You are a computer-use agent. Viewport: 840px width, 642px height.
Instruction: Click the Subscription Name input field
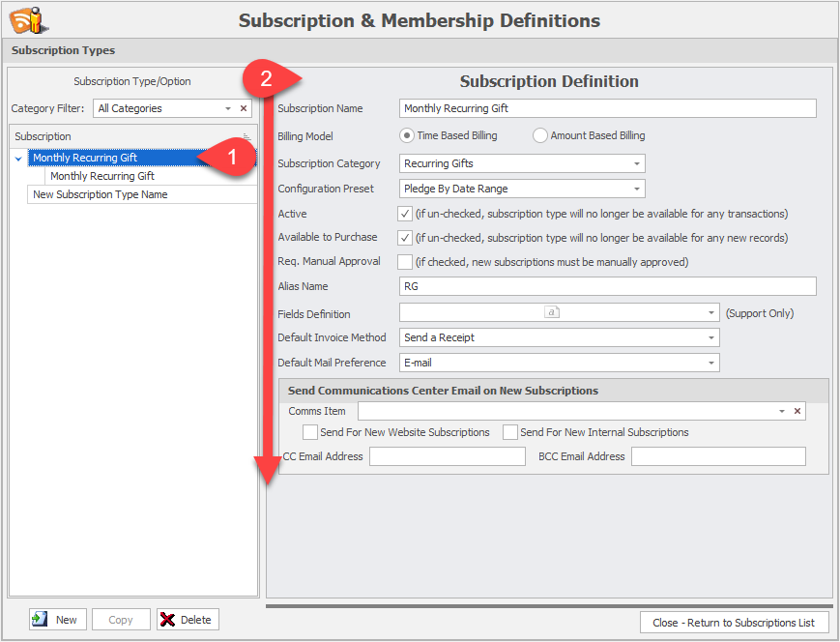[607, 108]
